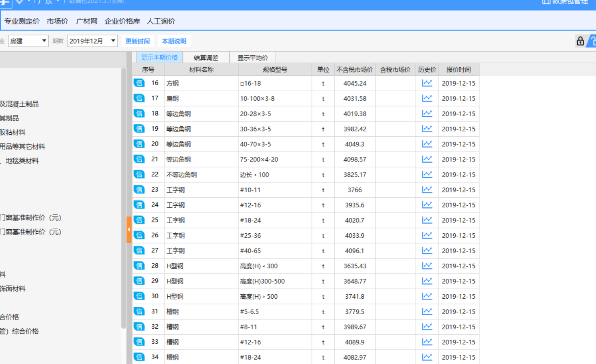Select the 3766 price cell
The image size is (596, 364).
coord(355,190)
